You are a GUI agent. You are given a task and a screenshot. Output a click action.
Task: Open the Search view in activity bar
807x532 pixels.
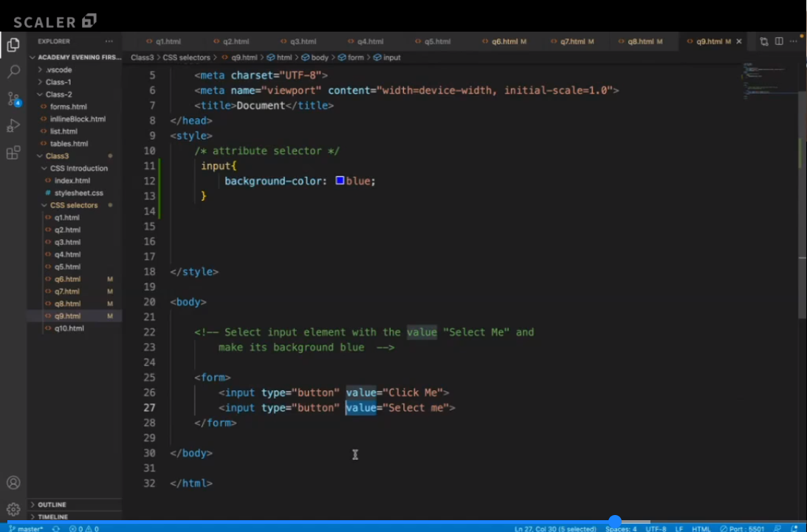pyautogui.click(x=13, y=72)
